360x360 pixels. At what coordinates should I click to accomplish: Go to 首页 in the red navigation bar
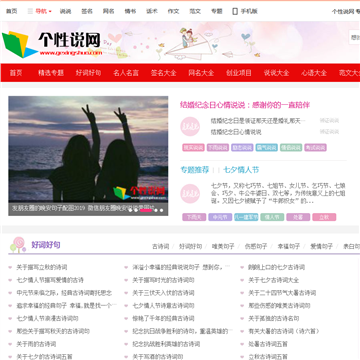pos(16,73)
